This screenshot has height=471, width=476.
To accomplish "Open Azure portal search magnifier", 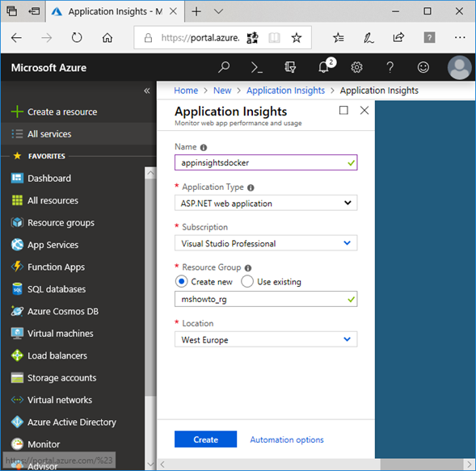I will pos(224,67).
